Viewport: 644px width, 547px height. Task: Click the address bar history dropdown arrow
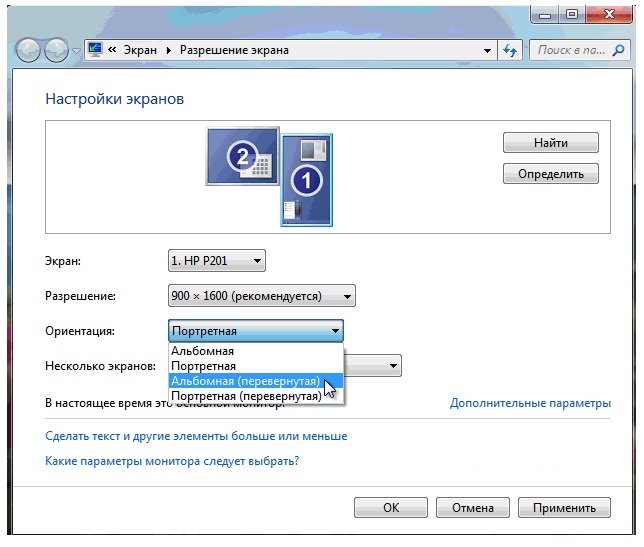tap(487, 51)
